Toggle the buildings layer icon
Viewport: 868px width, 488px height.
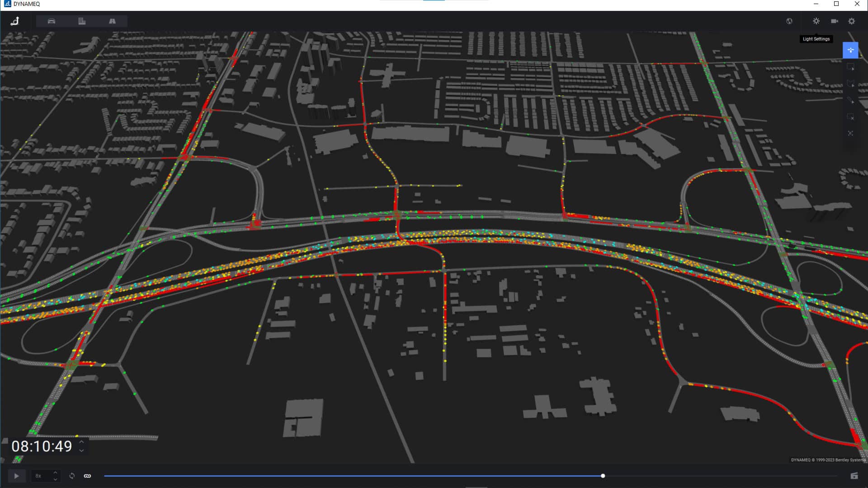pyautogui.click(x=82, y=21)
